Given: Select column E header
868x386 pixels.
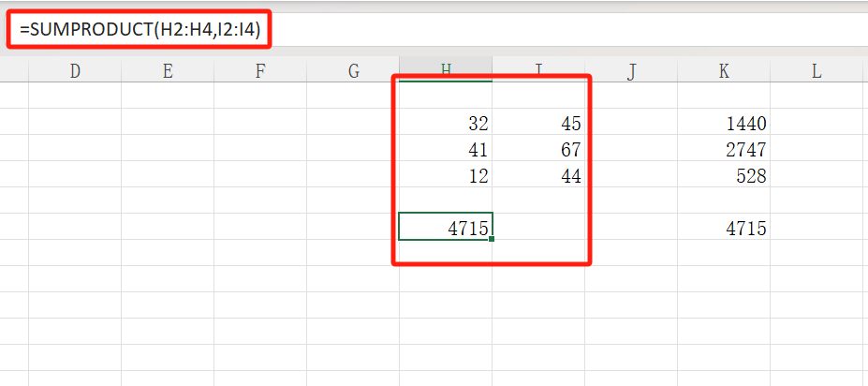Looking at the screenshot, I should (x=168, y=70).
